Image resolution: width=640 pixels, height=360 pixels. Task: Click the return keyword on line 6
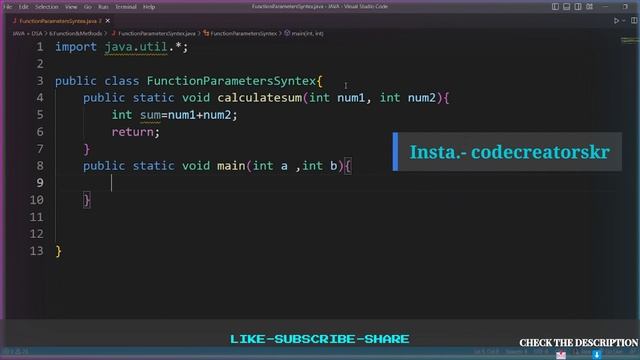tap(133, 132)
